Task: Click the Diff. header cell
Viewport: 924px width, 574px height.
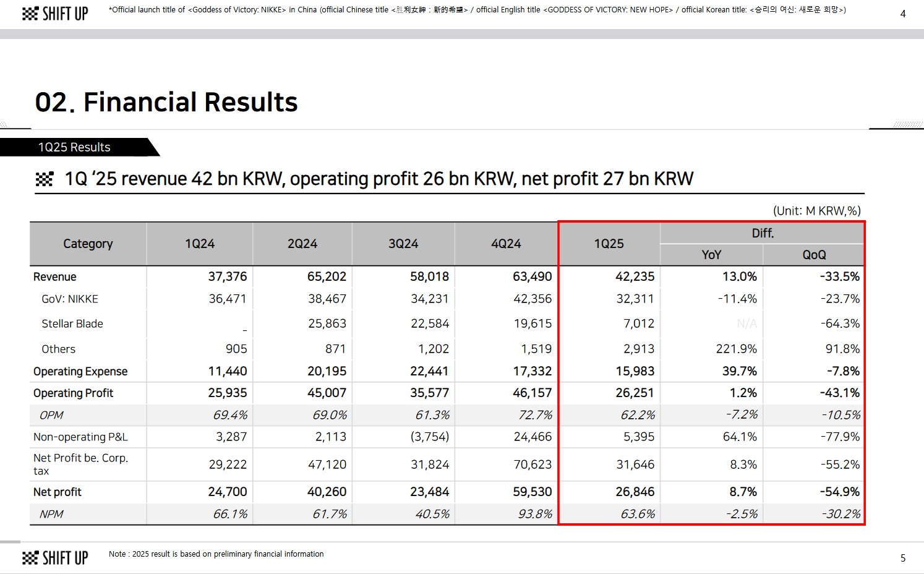Action: tap(763, 233)
